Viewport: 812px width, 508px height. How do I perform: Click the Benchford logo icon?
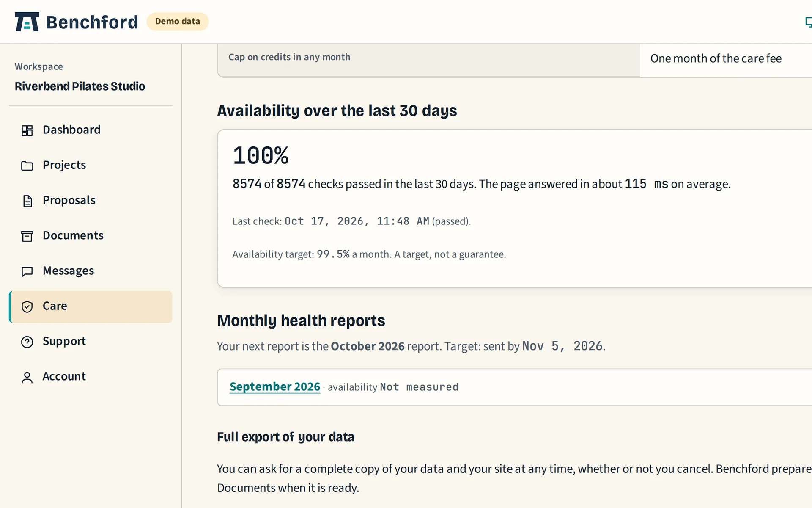point(27,22)
